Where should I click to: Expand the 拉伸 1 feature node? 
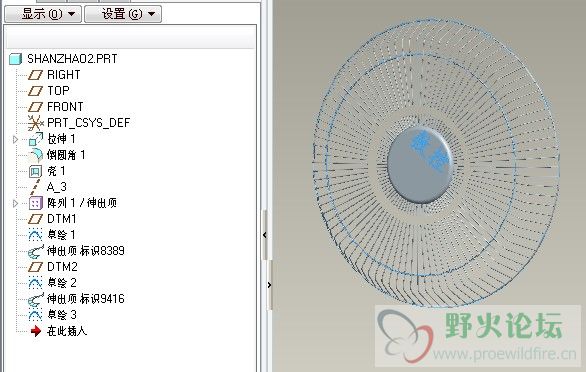tap(15, 139)
